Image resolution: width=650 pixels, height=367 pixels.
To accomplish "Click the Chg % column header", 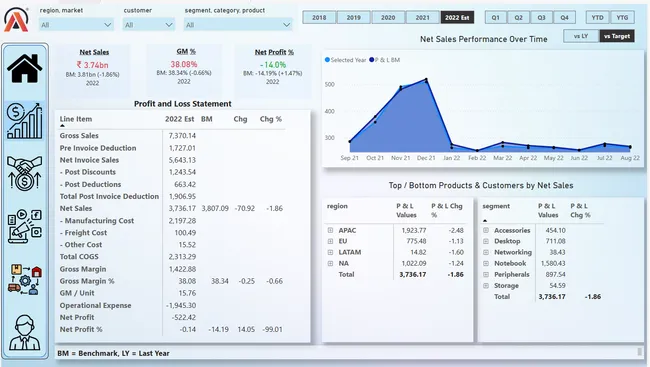I will 271,119.
